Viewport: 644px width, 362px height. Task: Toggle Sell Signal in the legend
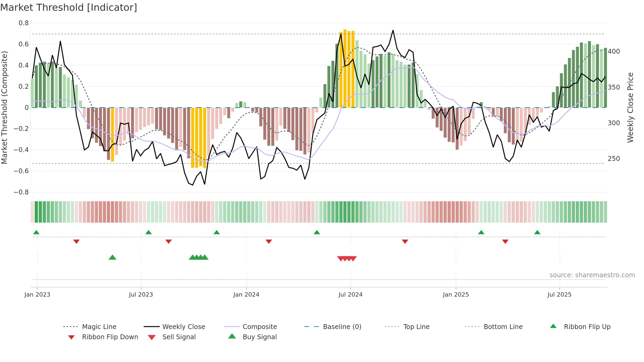coord(172,337)
